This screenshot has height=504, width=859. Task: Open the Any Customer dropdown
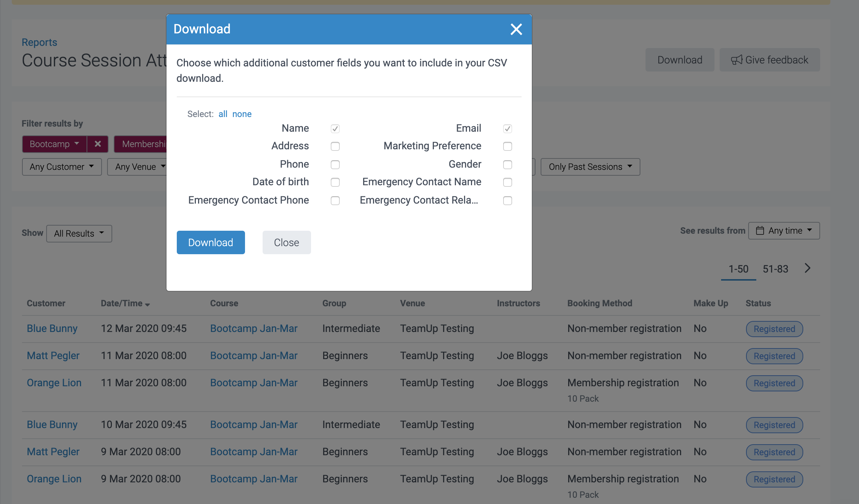[x=62, y=167]
